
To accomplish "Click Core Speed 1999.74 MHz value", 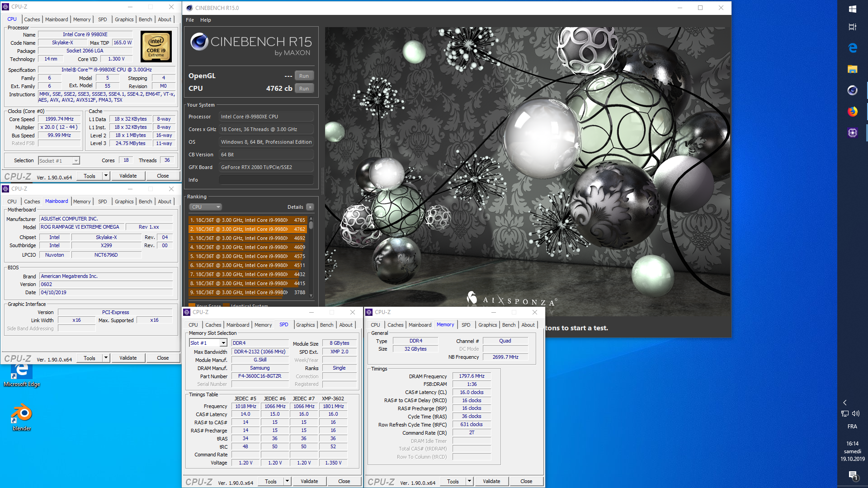I will click(x=60, y=119).
